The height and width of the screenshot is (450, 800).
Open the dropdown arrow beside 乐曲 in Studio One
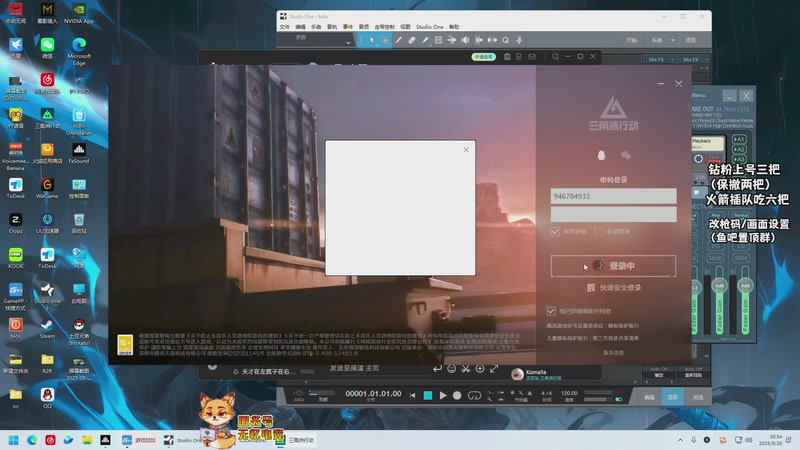click(672, 40)
